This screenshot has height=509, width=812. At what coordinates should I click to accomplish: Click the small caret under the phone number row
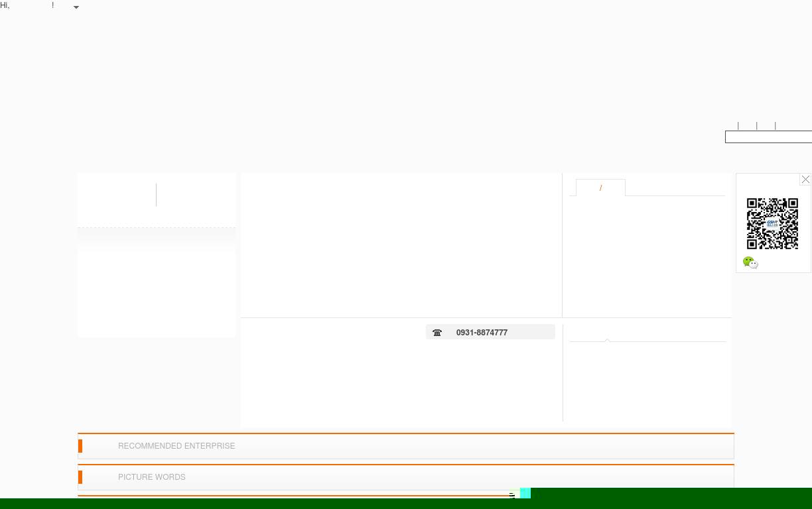click(x=607, y=340)
